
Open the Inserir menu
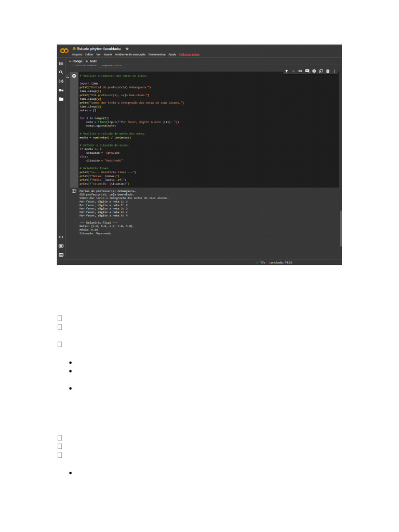click(x=108, y=55)
